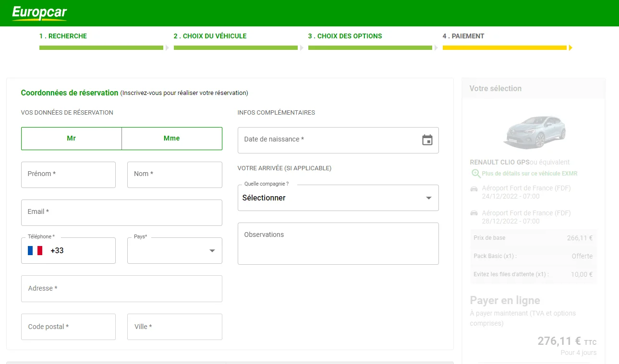Click the '10,00 €' option price
Screen dimensions: 619x364
[x=582, y=274]
